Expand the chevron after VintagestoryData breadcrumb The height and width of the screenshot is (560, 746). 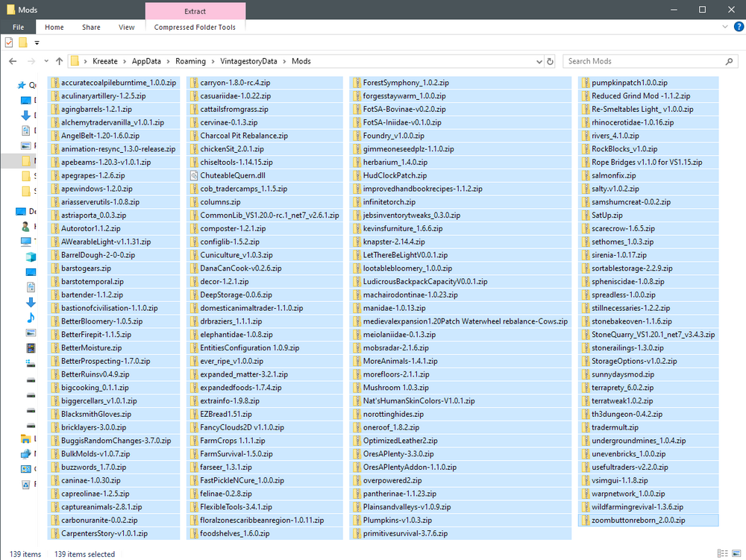click(286, 61)
